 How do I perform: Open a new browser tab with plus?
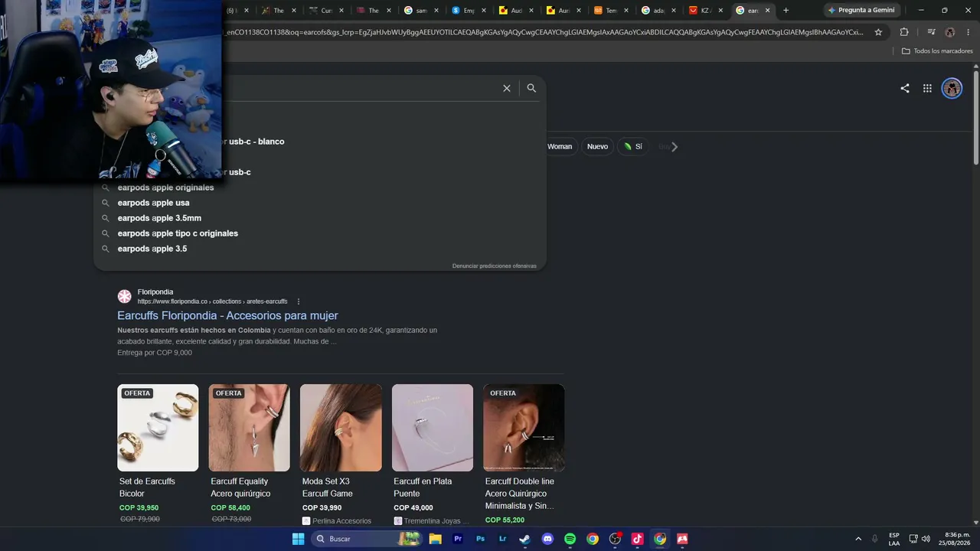786,11
